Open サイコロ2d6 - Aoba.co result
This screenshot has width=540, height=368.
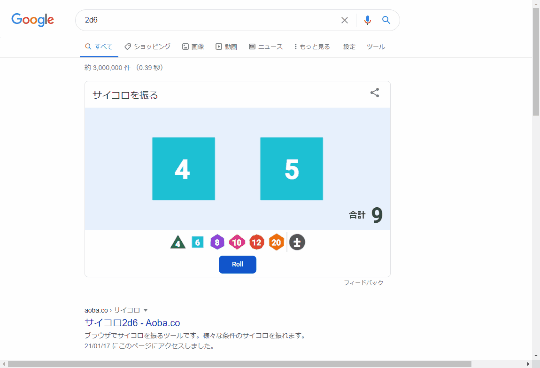coord(133,323)
